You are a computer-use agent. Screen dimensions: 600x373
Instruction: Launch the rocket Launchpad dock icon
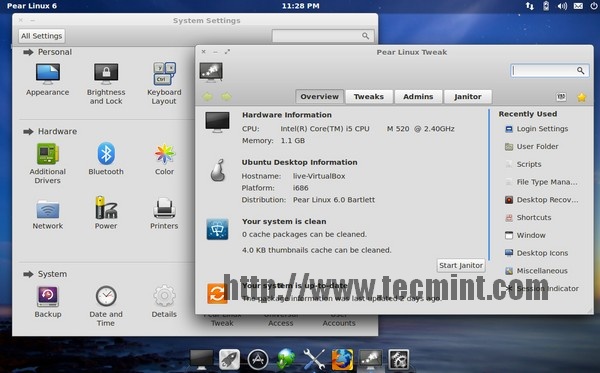230,360
